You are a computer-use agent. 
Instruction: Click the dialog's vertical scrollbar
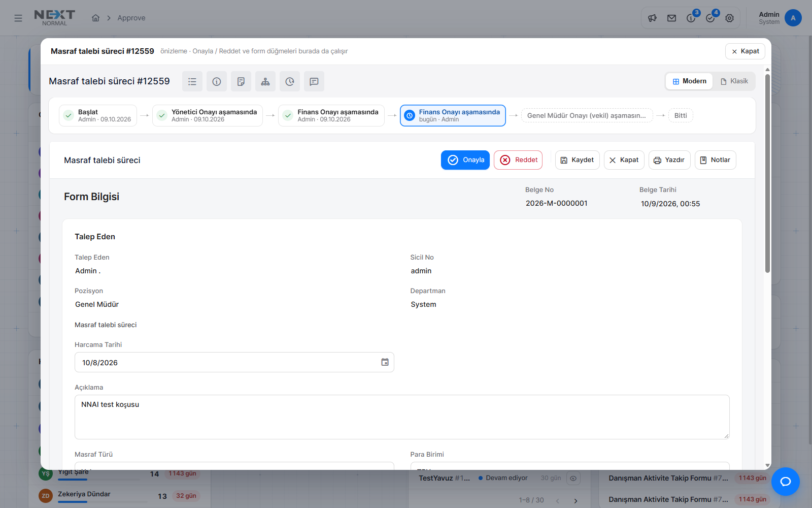(x=767, y=173)
